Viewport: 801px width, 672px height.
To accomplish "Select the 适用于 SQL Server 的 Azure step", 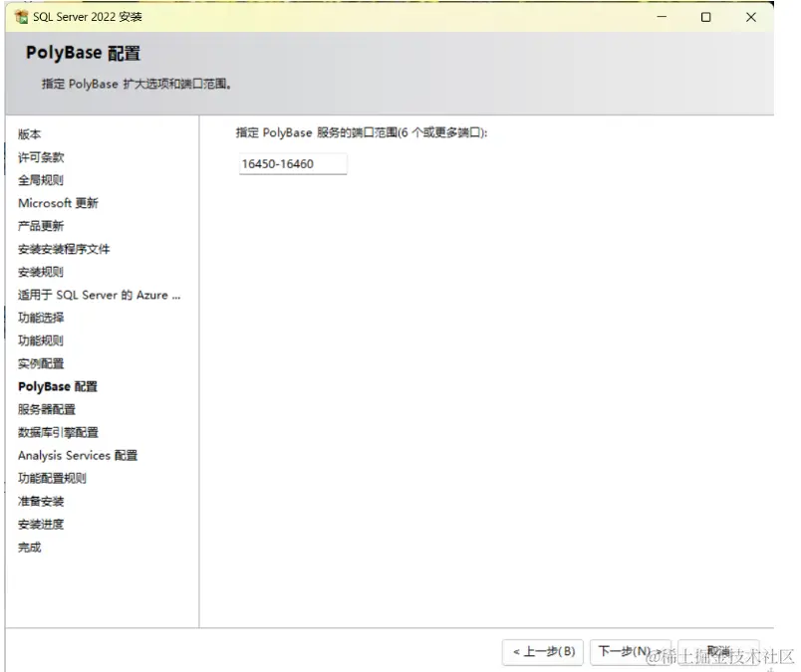I will (x=99, y=295).
